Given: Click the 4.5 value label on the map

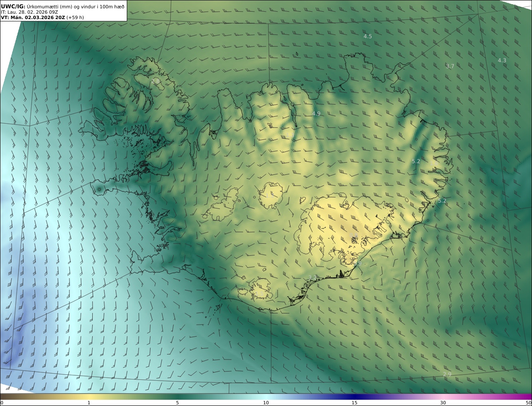Looking at the screenshot, I should point(368,37).
